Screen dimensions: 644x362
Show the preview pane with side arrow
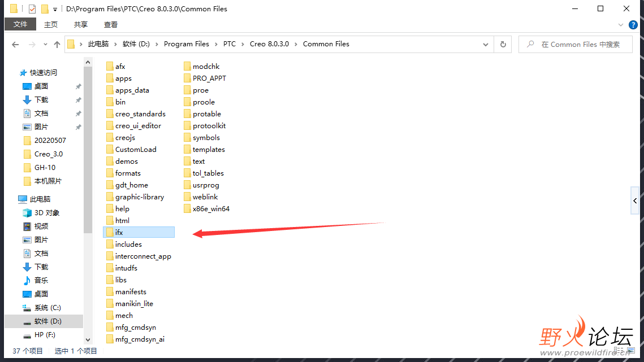pyautogui.click(x=635, y=200)
